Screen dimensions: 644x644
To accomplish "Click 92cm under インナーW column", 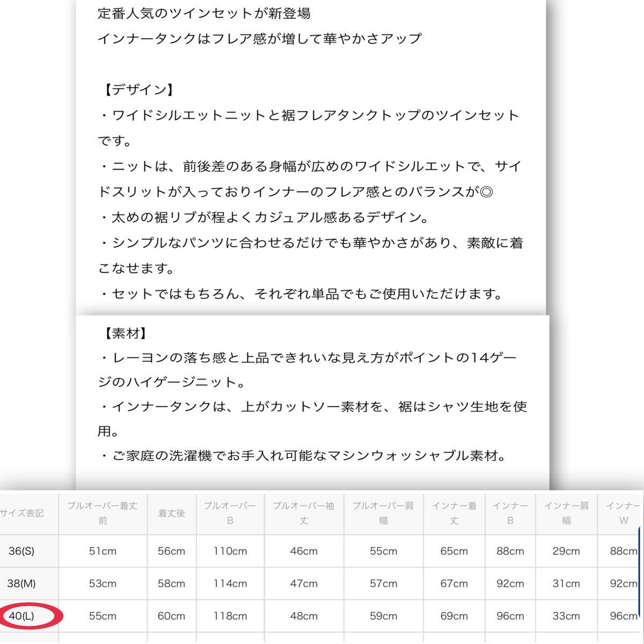I will (x=624, y=583).
